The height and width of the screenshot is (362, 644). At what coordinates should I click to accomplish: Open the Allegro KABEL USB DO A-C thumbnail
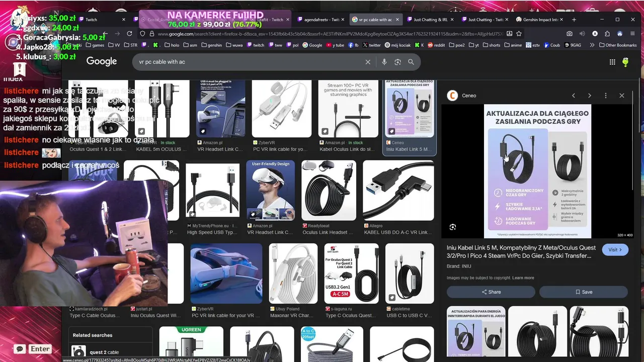tap(398, 191)
